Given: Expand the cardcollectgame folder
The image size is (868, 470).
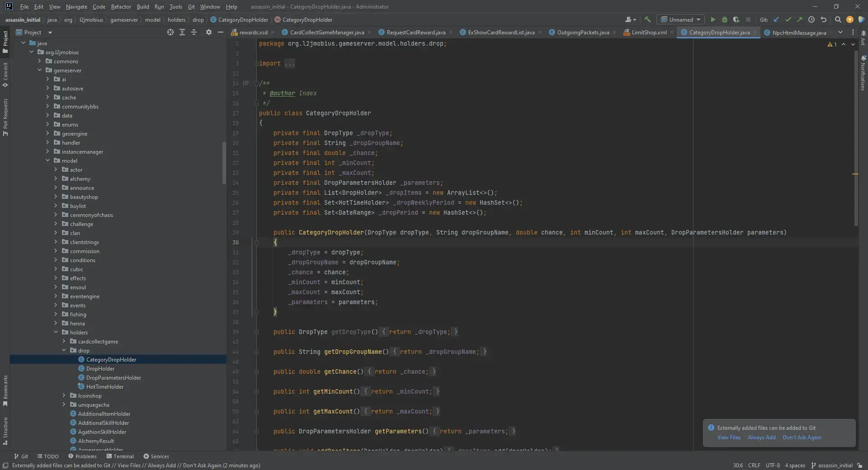Looking at the screenshot, I should (x=64, y=341).
